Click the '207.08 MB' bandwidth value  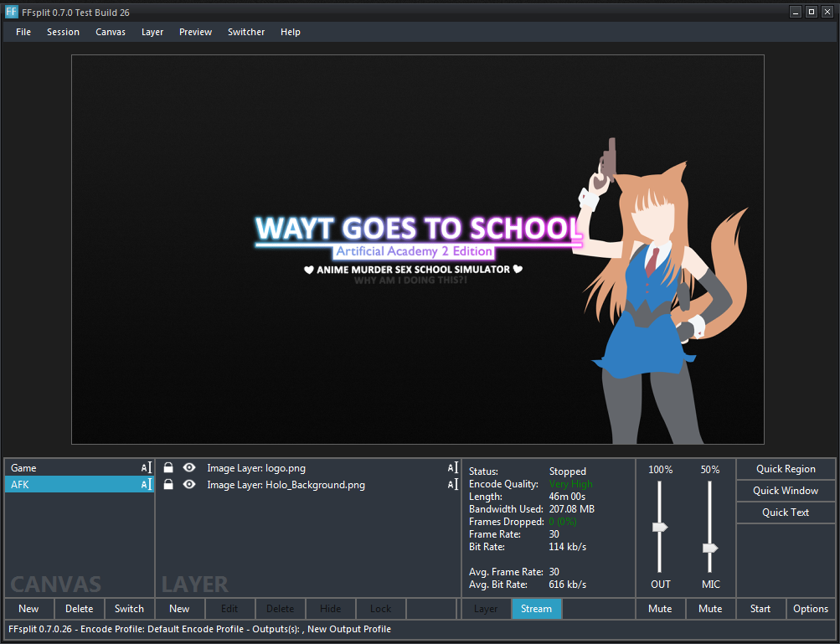[572, 509]
